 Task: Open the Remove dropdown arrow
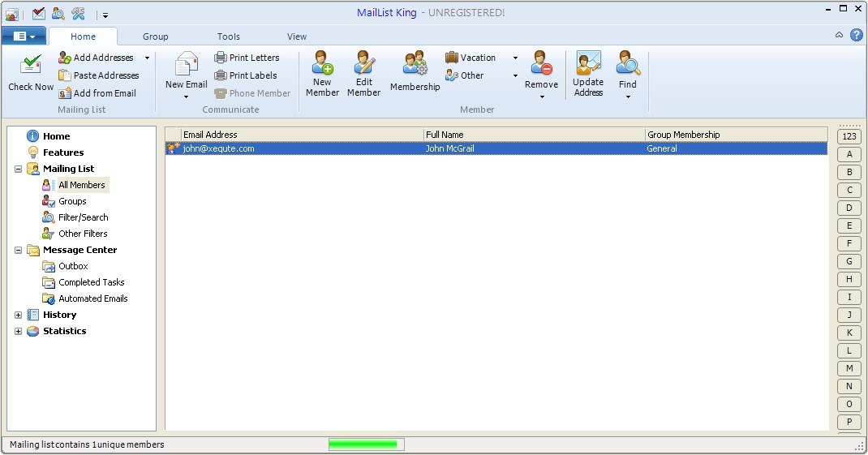pyautogui.click(x=542, y=97)
